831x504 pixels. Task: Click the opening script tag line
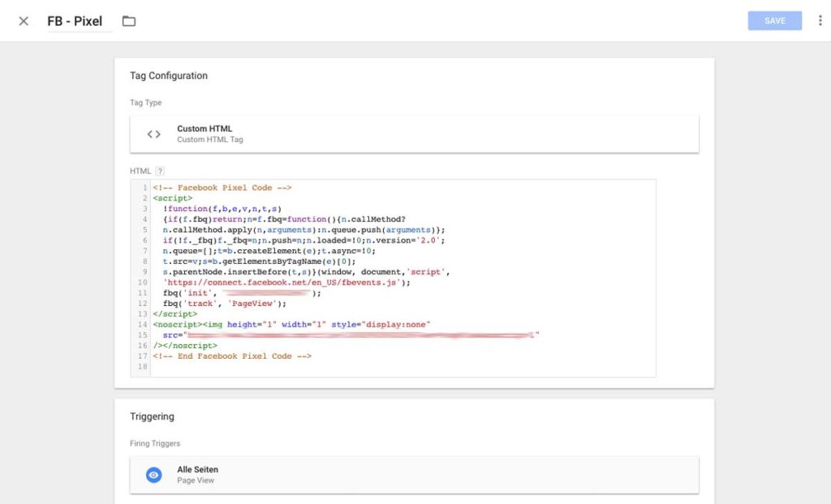173,198
